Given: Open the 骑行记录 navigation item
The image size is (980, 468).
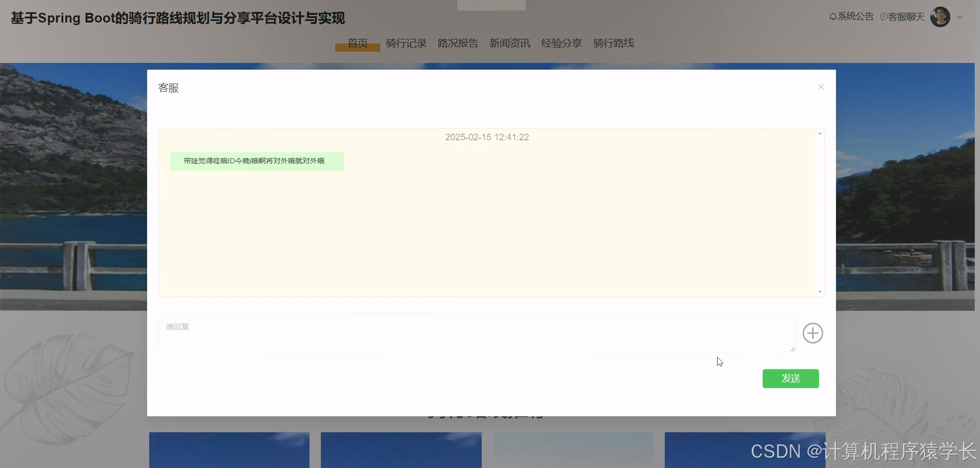Looking at the screenshot, I should [x=405, y=44].
